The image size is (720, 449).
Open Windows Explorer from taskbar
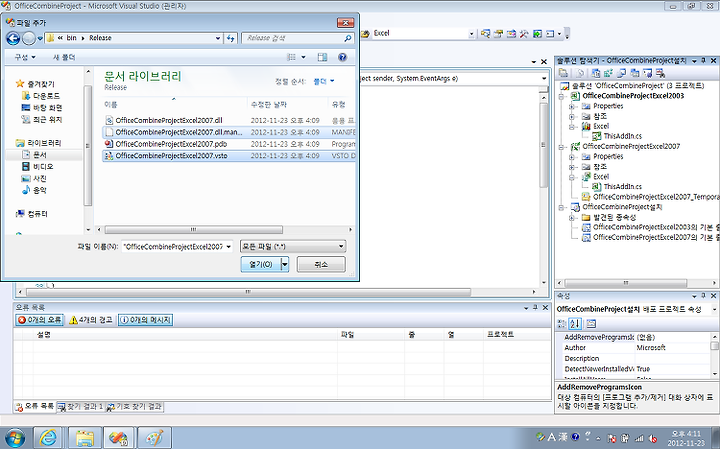(85, 437)
